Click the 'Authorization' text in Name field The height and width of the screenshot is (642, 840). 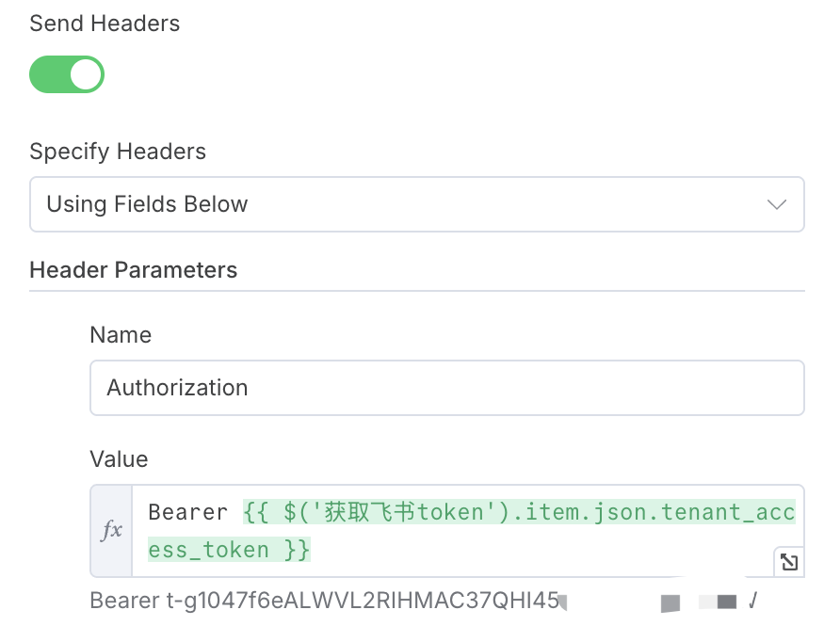click(x=177, y=388)
